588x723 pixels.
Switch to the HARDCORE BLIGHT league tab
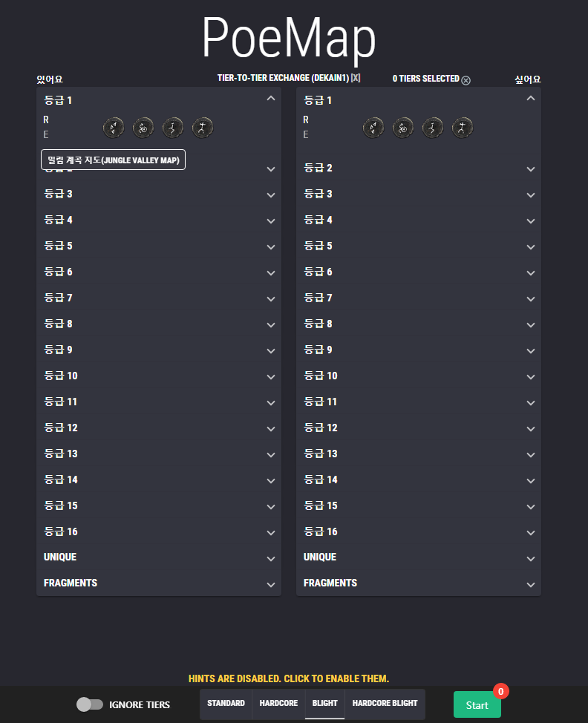click(385, 704)
